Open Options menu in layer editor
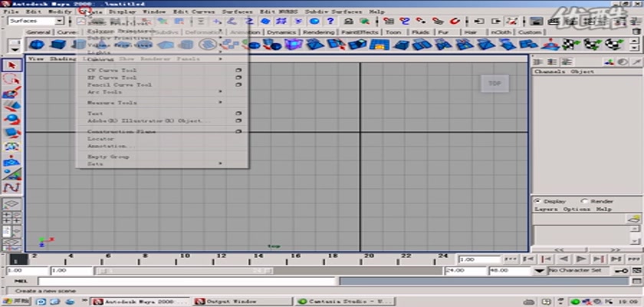The width and height of the screenshot is (644, 307). click(x=577, y=210)
